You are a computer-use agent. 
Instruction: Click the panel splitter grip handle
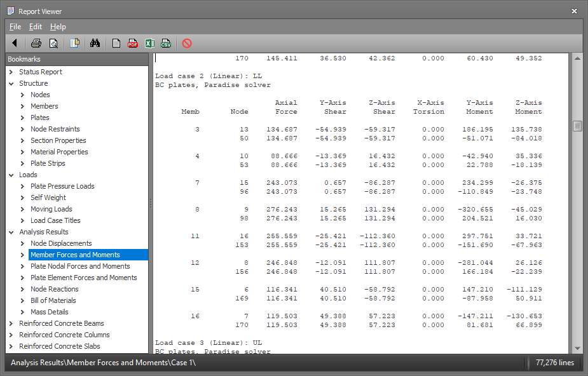151,203
